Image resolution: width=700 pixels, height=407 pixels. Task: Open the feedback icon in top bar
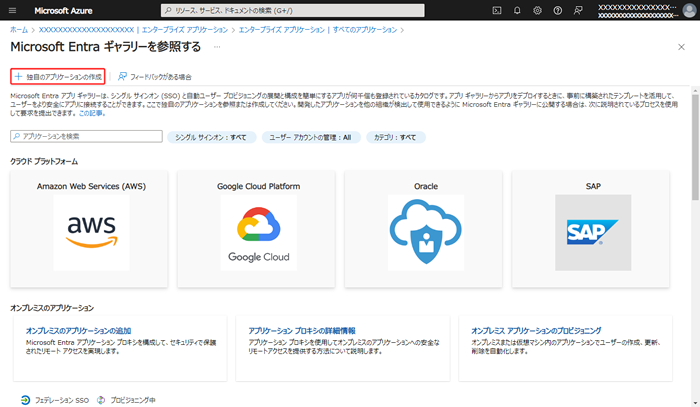coord(578,10)
